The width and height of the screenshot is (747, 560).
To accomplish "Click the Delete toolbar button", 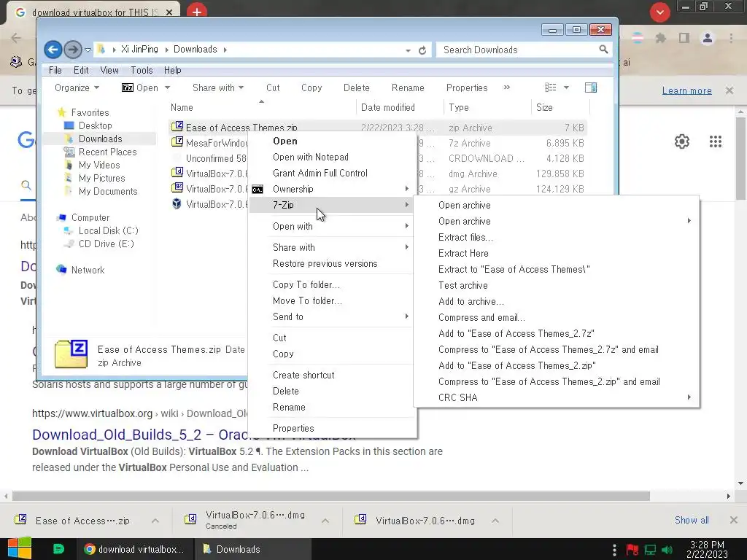I will click(x=356, y=87).
